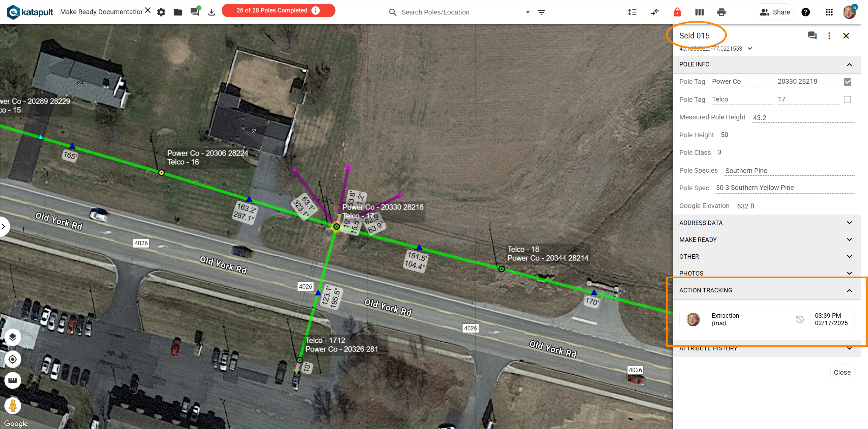Open the map layers button
The height and width of the screenshot is (429, 868).
[12, 337]
